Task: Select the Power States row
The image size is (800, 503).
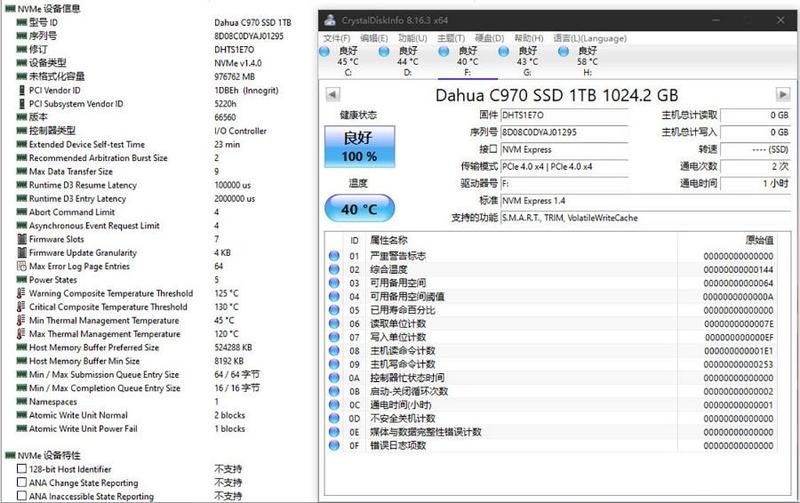Action: (118, 280)
